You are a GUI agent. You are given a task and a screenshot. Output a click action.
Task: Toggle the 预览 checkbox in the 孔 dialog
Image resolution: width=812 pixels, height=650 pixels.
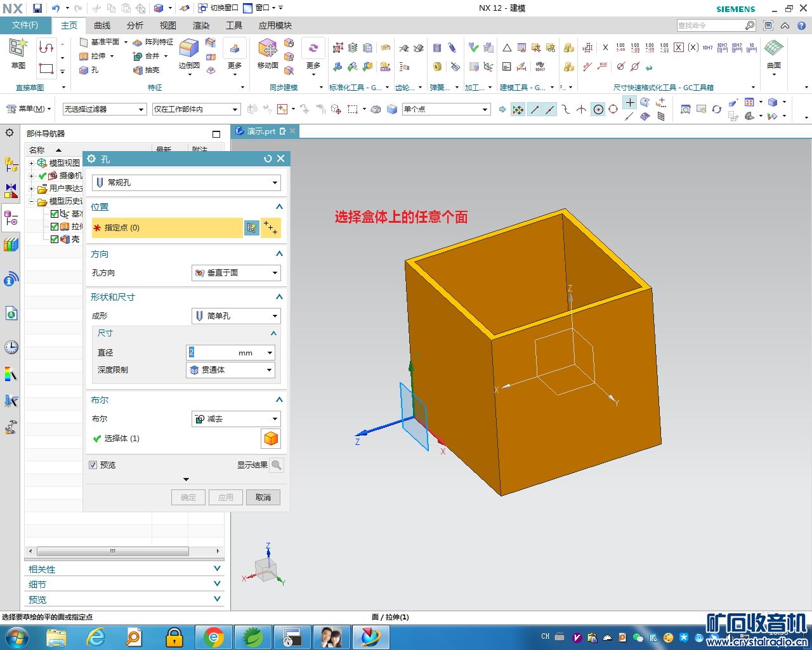[93, 465]
